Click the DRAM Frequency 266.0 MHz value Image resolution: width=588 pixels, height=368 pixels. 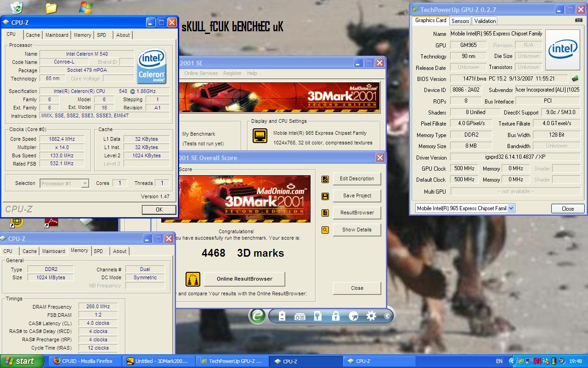(x=98, y=307)
